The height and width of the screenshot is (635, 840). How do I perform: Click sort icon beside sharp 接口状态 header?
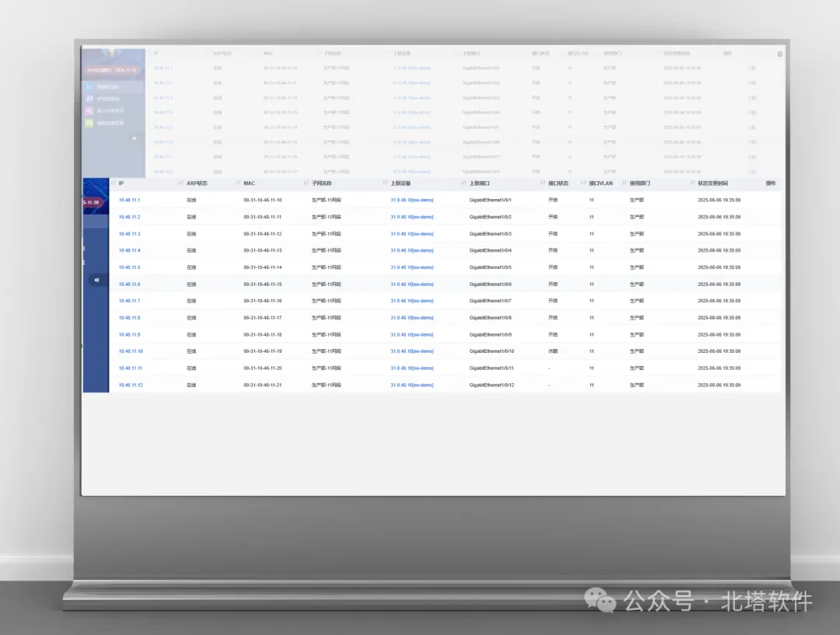[543, 183]
